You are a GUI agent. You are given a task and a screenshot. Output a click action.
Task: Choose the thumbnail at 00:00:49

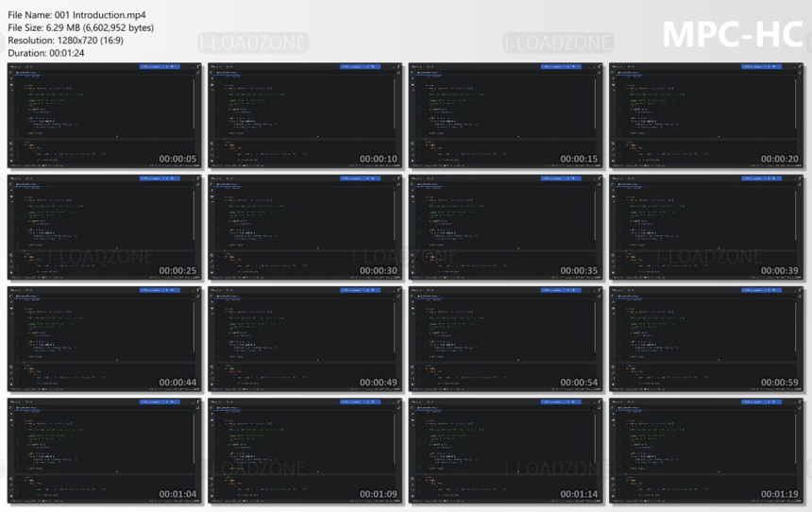pos(305,339)
